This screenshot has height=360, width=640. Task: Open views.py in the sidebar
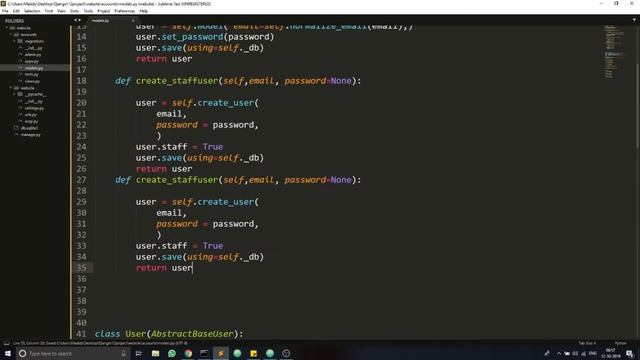click(x=32, y=81)
